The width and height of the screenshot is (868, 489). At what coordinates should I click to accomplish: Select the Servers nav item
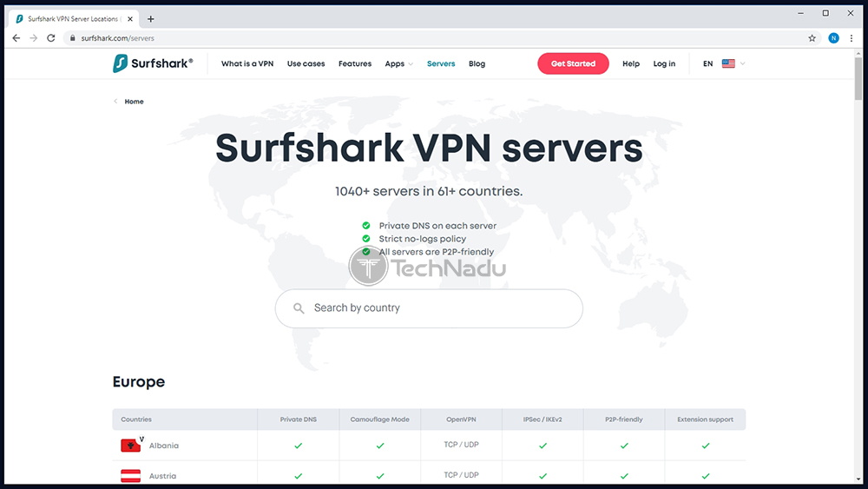441,63
